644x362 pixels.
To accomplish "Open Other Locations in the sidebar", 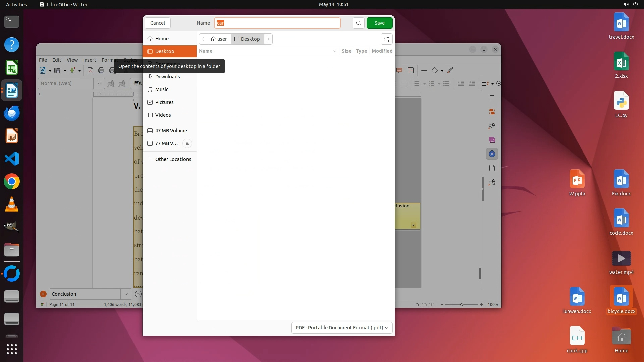I will (x=173, y=159).
